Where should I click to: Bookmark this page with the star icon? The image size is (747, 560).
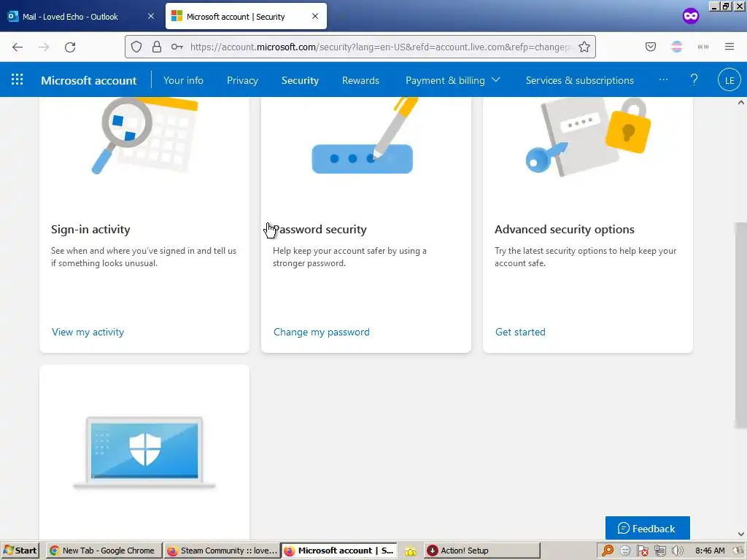(x=584, y=47)
